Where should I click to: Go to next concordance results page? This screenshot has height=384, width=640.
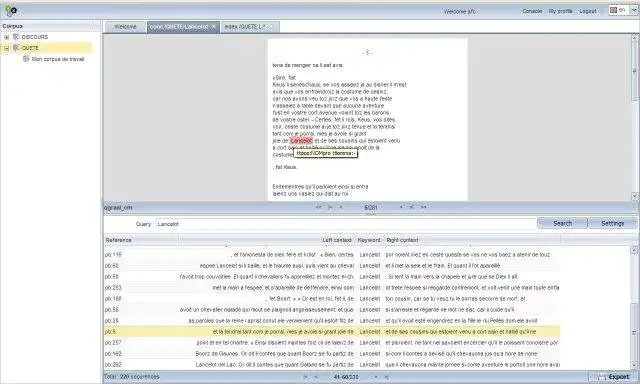point(376,377)
